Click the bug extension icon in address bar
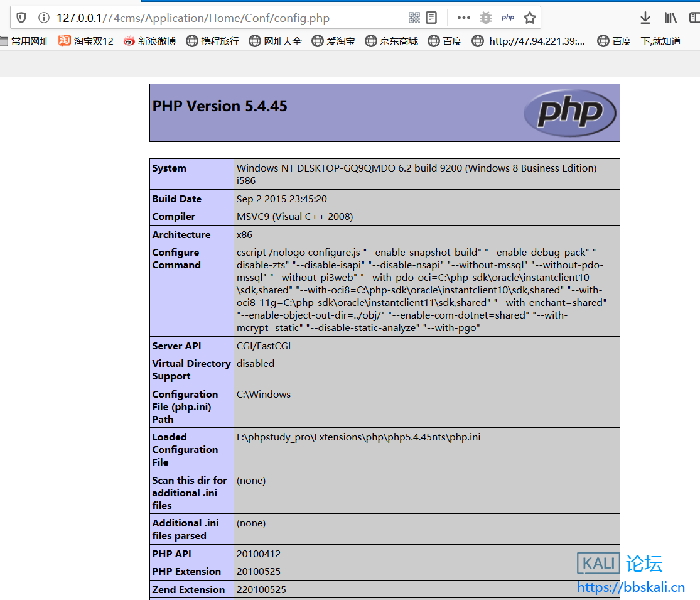Viewport: 700px width, 600px height. coord(485,18)
